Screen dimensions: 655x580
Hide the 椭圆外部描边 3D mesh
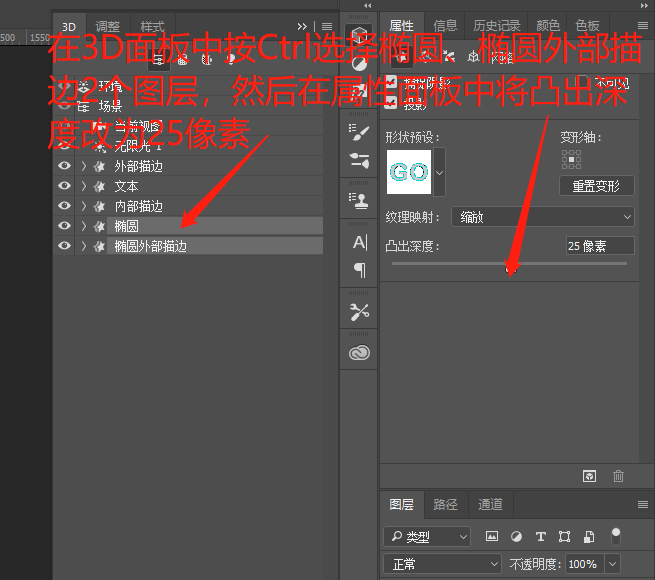[64, 246]
